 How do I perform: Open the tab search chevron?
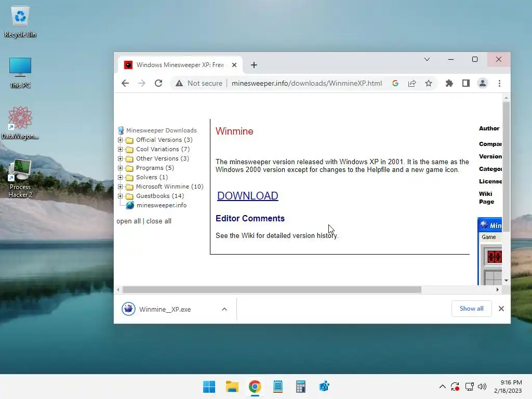click(427, 59)
